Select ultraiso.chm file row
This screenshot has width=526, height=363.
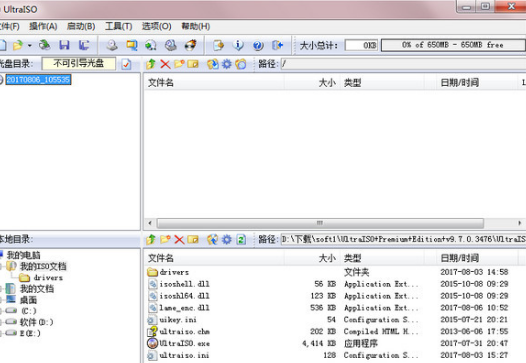tap(335, 331)
